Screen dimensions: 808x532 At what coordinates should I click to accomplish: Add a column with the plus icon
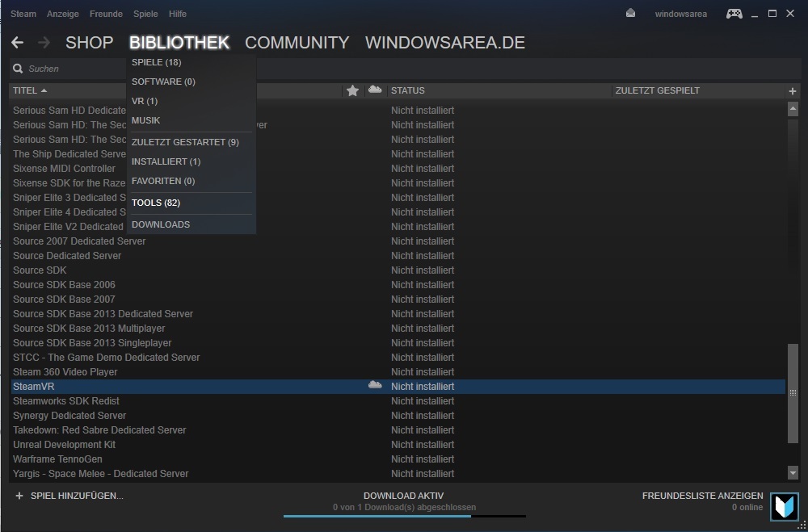pyautogui.click(x=792, y=91)
